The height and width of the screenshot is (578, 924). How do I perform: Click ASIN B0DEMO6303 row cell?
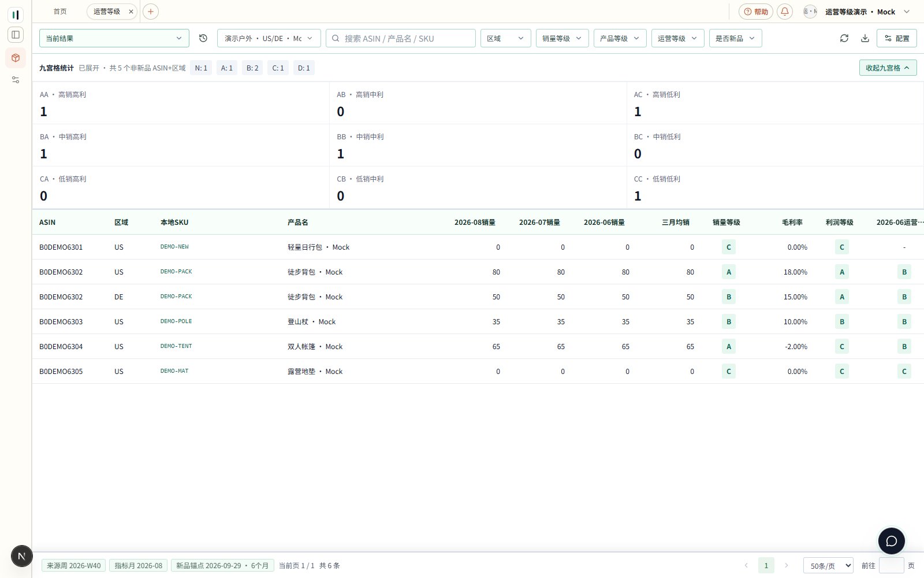(x=61, y=321)
